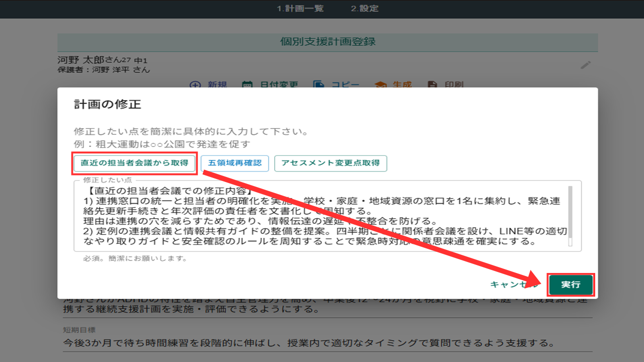The image size is (644, 362).
Task: Open the 1.計画一覧 tab
Action: click(300, 9)
